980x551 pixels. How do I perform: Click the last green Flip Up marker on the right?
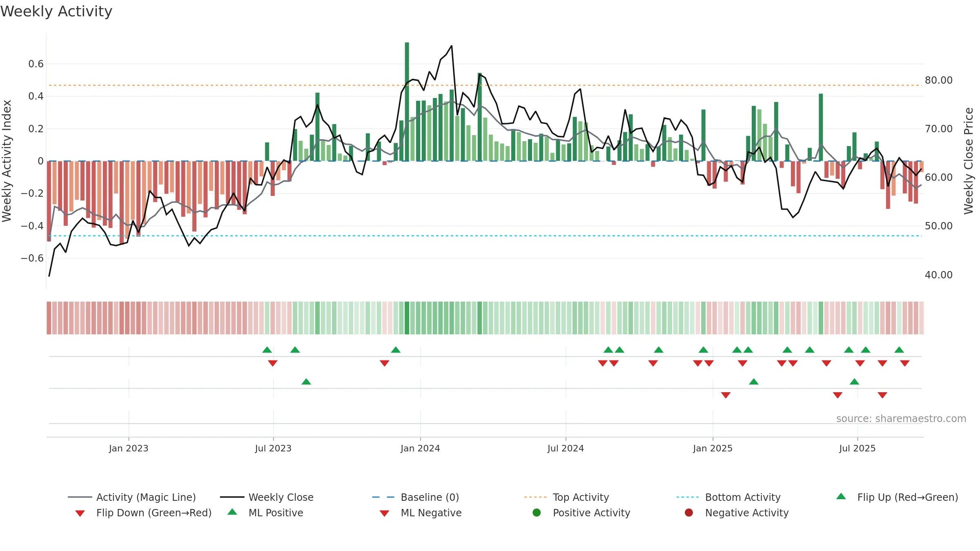click(899, 350)
